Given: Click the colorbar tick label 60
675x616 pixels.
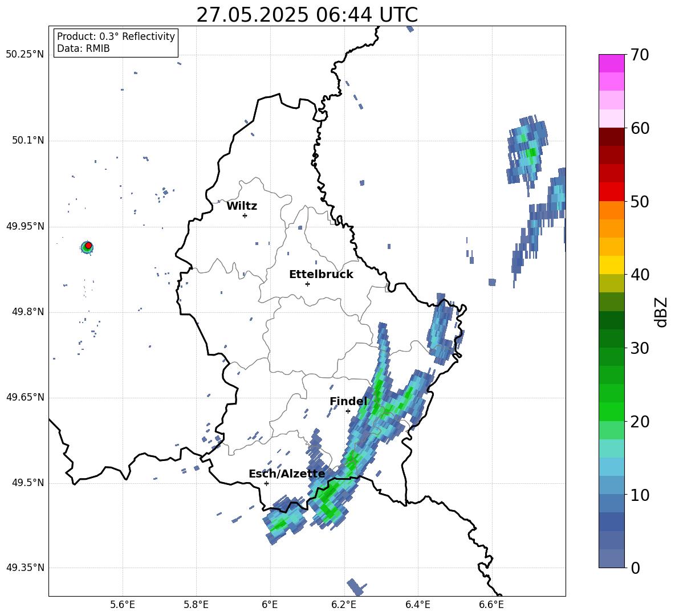Looking at the screenshot, I should pos(640,128).
